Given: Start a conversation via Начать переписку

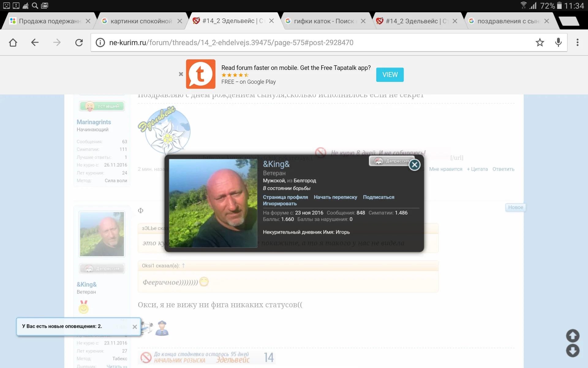Looking at the screenshot, I should [x=335, y=197].
